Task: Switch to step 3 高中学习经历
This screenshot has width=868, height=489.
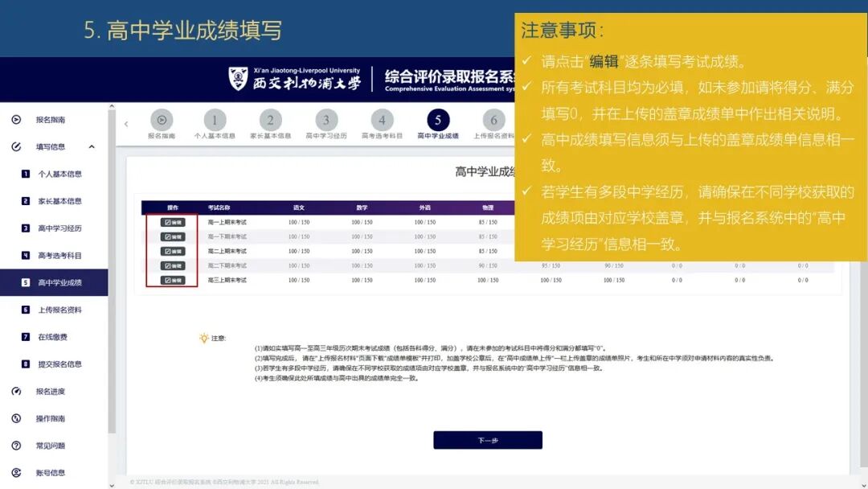Action: point(325,119)
